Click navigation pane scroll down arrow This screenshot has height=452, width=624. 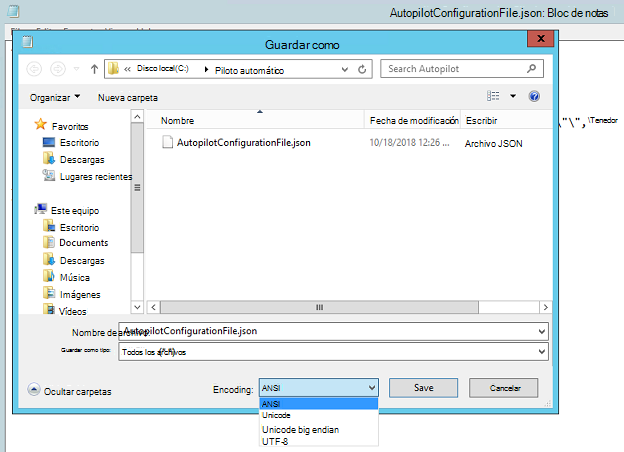tap(137, 307)
